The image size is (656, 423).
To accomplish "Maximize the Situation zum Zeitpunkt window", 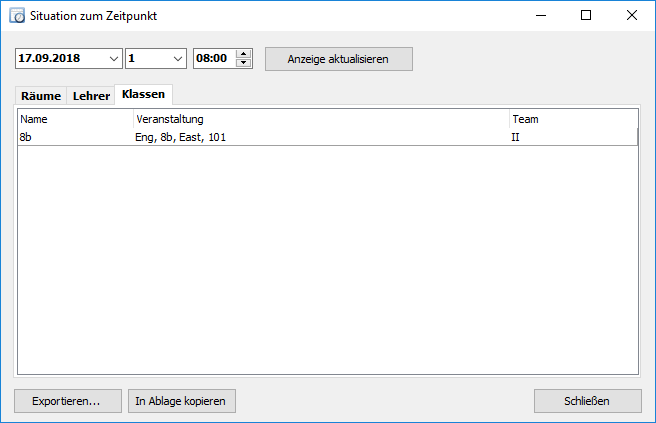I will click(586, 15).
